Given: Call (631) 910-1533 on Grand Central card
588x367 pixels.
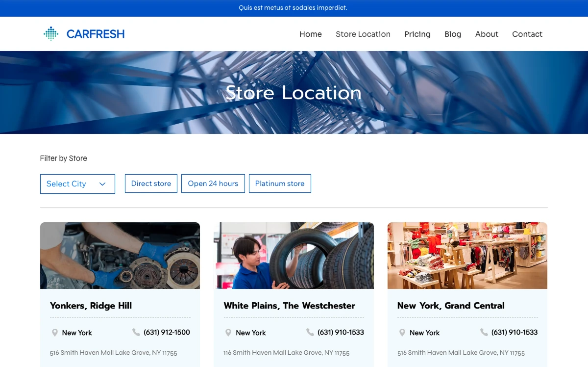Looking at the screenshot, I should (514, 332).
